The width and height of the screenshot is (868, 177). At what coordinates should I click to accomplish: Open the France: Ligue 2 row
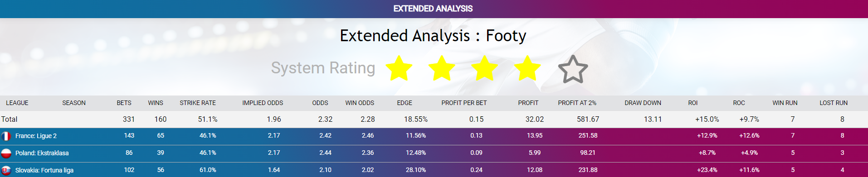[434, 136]
